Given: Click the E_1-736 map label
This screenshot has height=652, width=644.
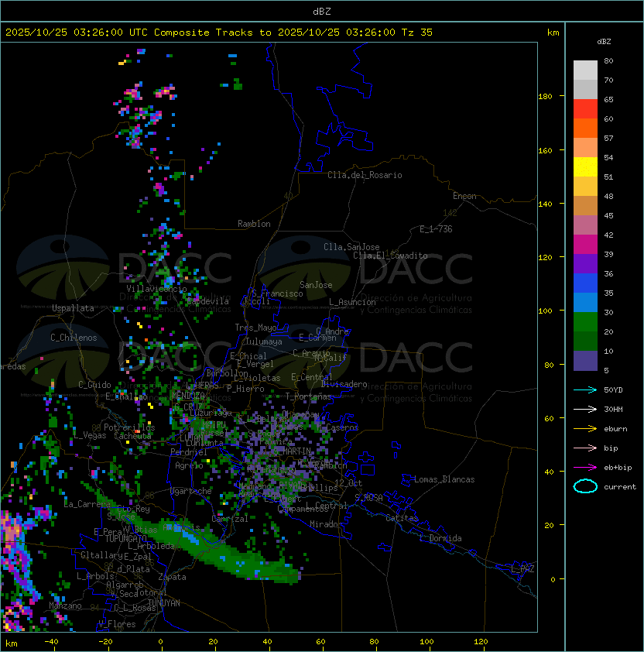Looking at the screenshot, I should [x=436, y=229].
